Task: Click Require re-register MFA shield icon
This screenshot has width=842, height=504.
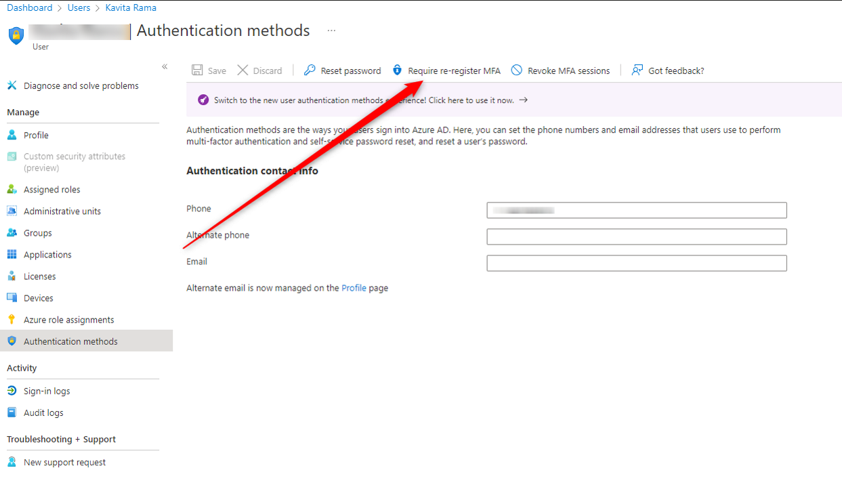Action: [x=398, y=70]
